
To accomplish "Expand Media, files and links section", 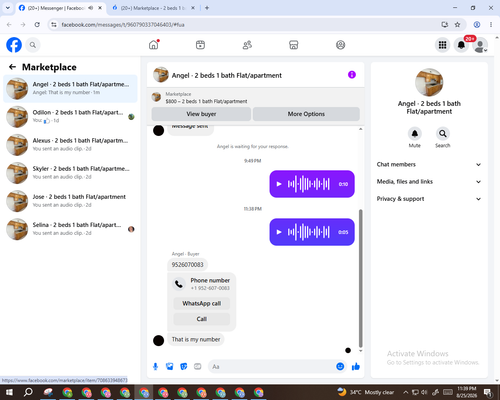I will [429, 182].
